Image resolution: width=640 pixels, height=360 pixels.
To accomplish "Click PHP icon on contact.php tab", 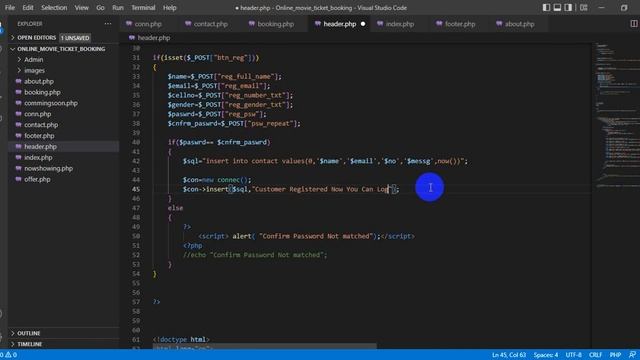I will click(x=188, y=24).
